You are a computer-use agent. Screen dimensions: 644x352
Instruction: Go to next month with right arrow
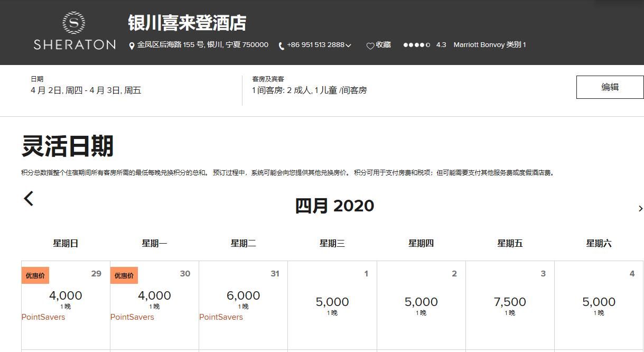(x=640, y=209)
